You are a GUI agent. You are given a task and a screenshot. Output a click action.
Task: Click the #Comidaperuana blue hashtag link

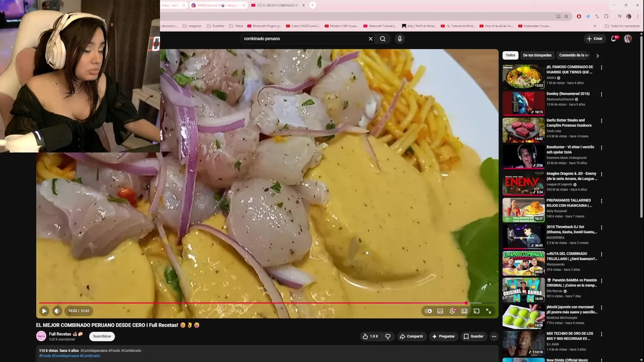tap(65, 356)
